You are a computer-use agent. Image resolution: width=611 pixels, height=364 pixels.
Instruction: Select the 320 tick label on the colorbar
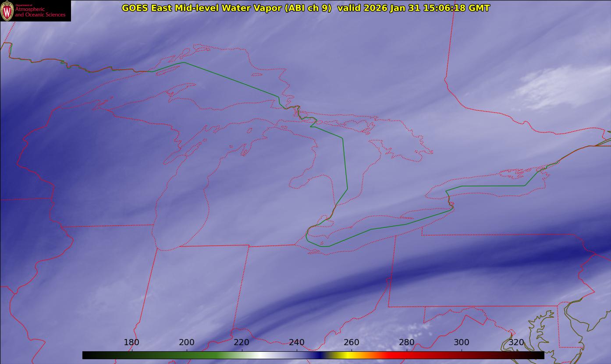tap(517, 343)
